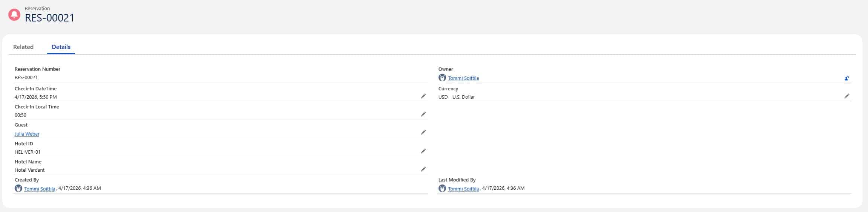Edit Check-In Local Time pencil icon

pyautogui.click(x=423, y=114)
